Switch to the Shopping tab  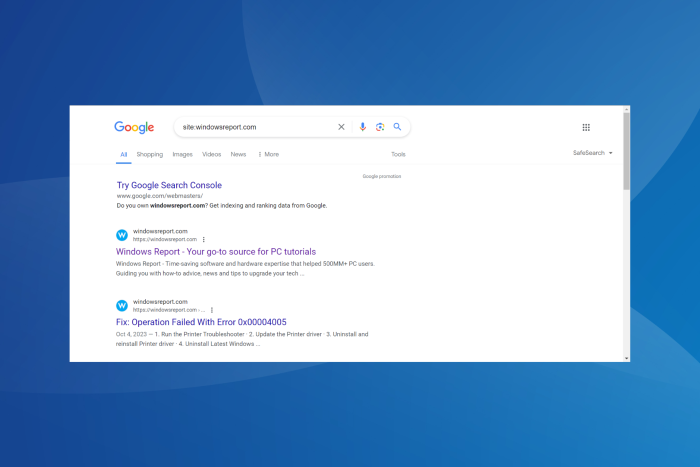pos(150,154)
